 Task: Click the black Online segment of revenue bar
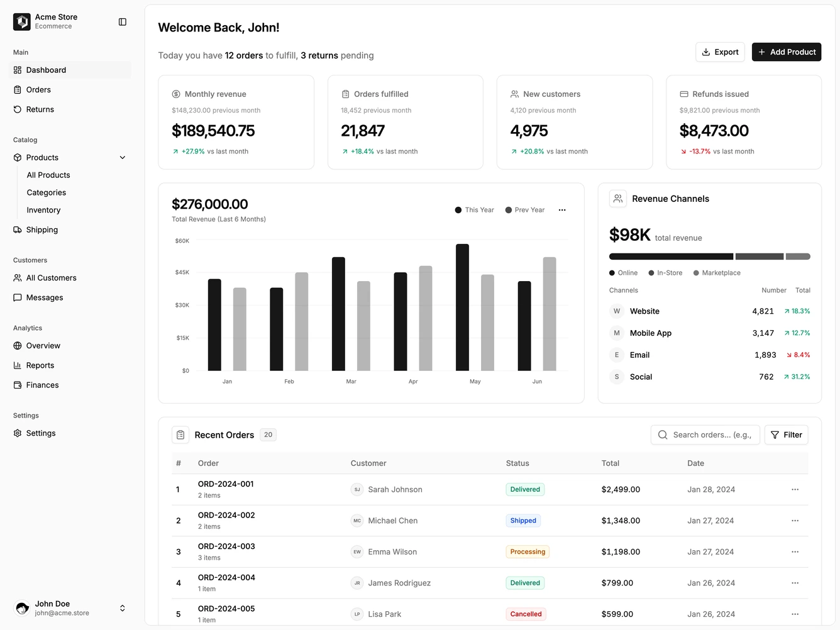pos(671,257)
